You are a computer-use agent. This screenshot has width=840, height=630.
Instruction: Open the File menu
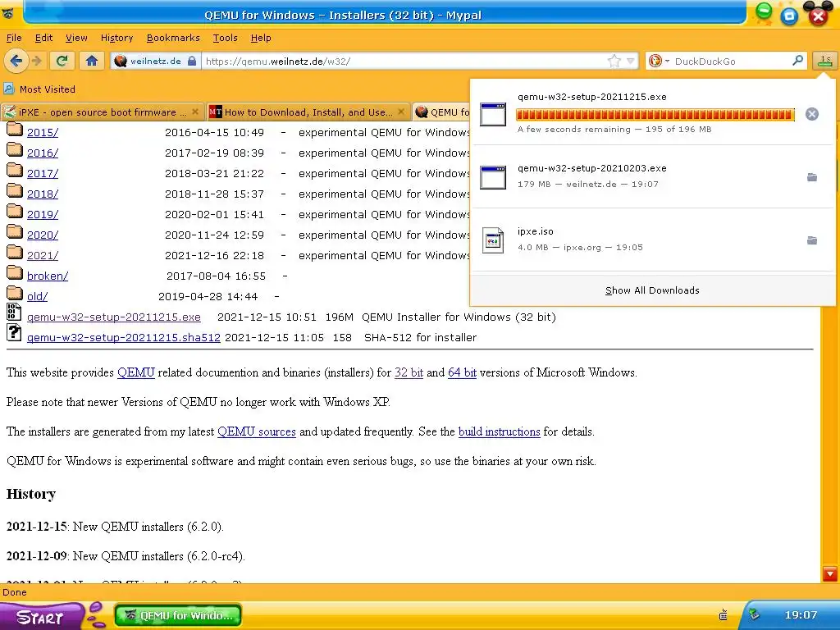14,38
